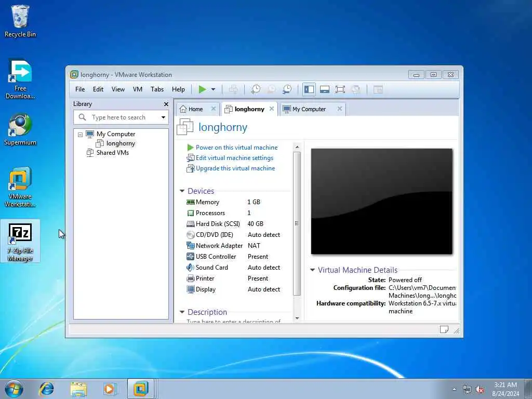Screen dimensions: 532x399
Task: Click the scroll up arrow in summary pane
Action: pyautogui.click(x=297, y=147)
